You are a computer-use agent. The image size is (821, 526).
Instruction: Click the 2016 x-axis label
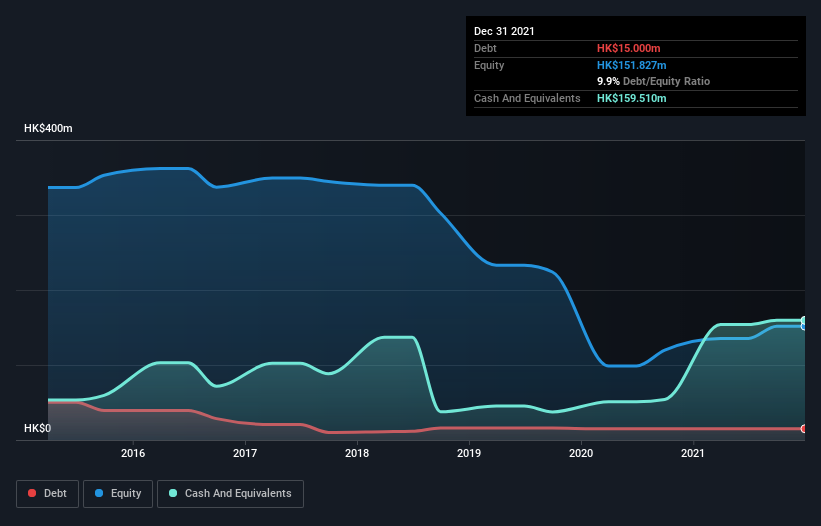click(x=133, y=453)
